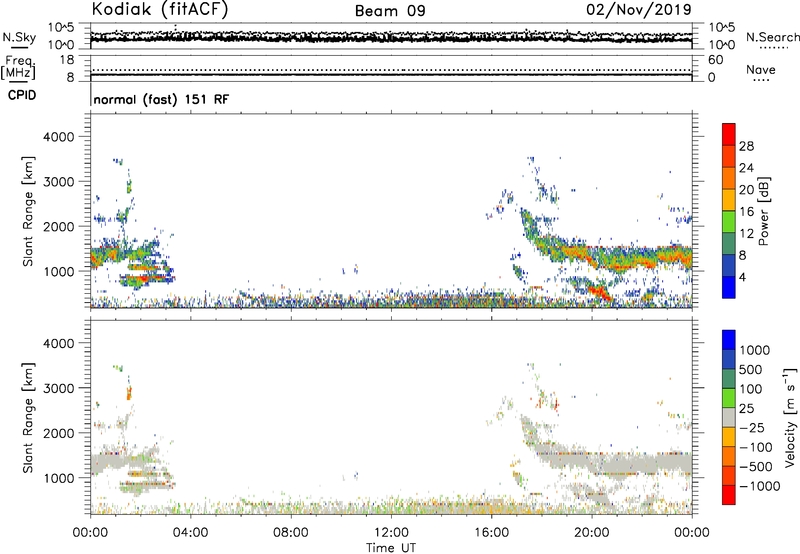Viewport: 800px width, 554px height.
Task: Click the '16:00' time axis tick
Action: 491,533
